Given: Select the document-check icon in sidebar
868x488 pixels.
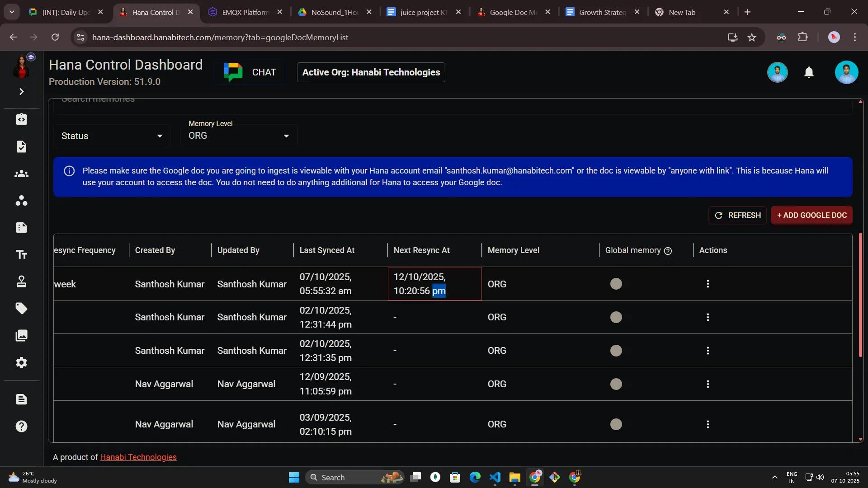Looking at the screenshot, I should click(x=21, y=146).
